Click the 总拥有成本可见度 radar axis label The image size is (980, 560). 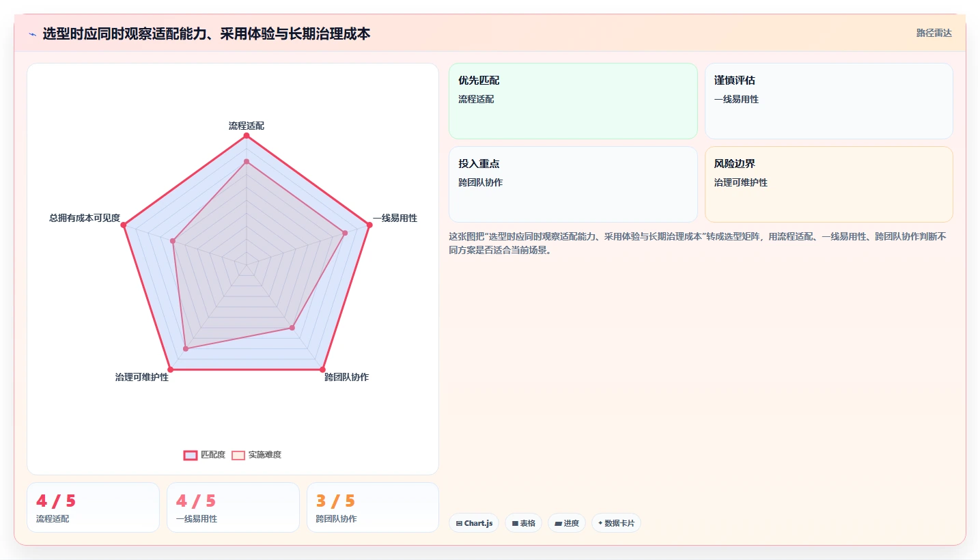85,218
